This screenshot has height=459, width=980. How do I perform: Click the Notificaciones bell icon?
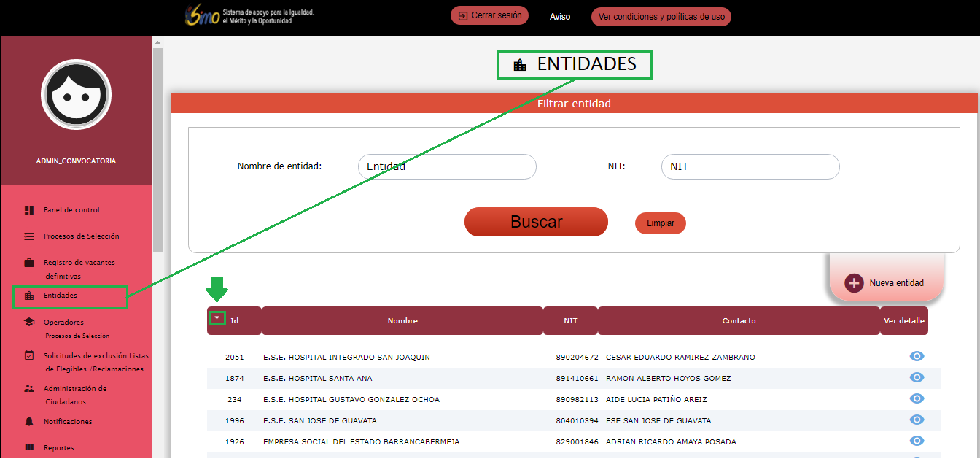pyautogui.click(x=29, y=422)
